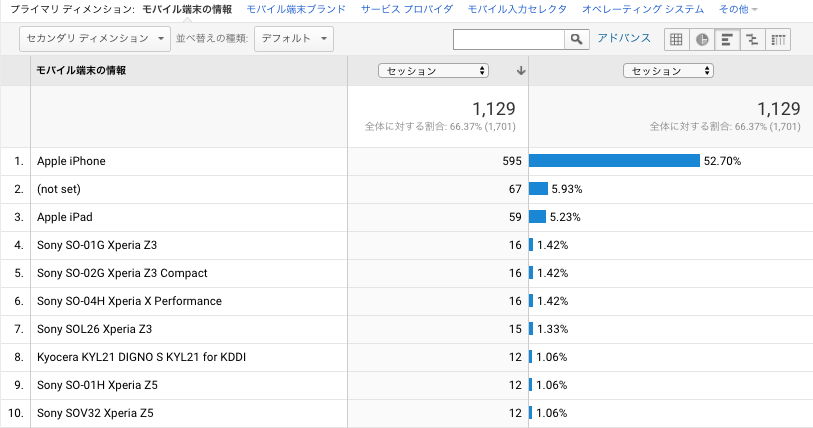The image size is (813, 428).
Task: Open right セッション metric selector
Action: point(668,71)
